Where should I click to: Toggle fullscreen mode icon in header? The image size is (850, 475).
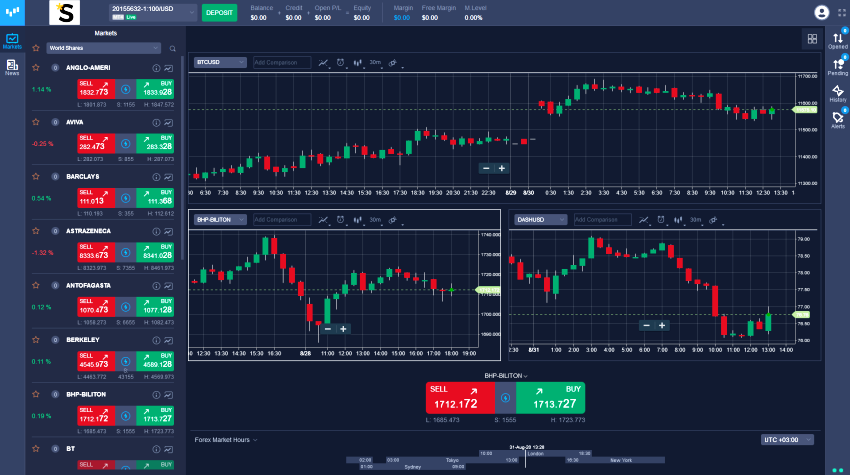pyautogui.click(x=842, y=12)
